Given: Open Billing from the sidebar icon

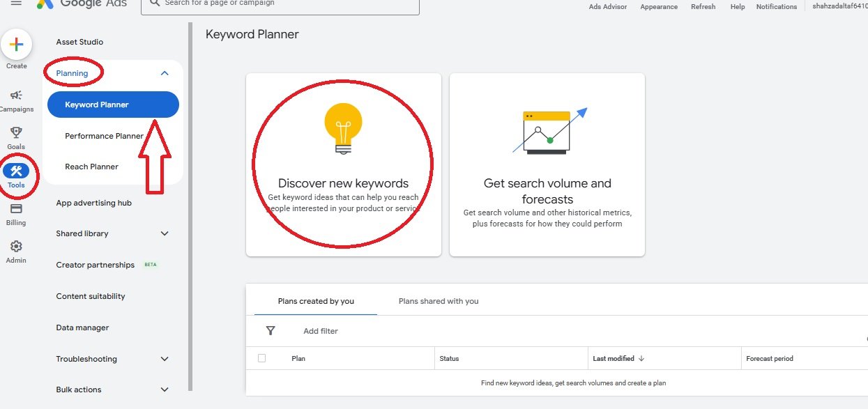Looking at the screenshot, I should (x=15, y=209).
